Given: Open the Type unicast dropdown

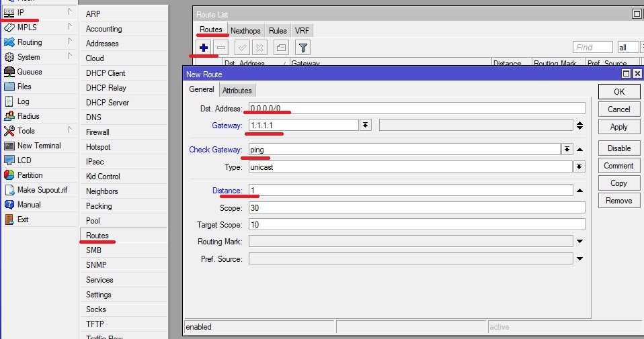Looking at the screenshot, I should pyautogui.click(x=579, y=166).
